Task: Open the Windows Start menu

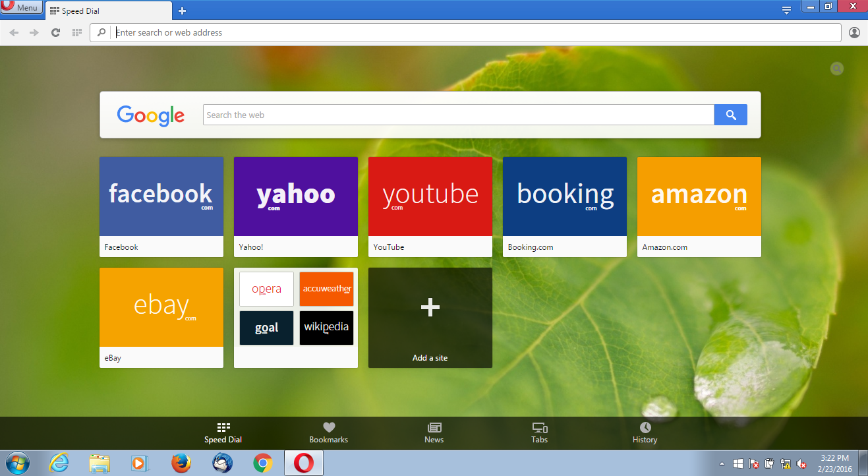Action: (x=17, y=463)
